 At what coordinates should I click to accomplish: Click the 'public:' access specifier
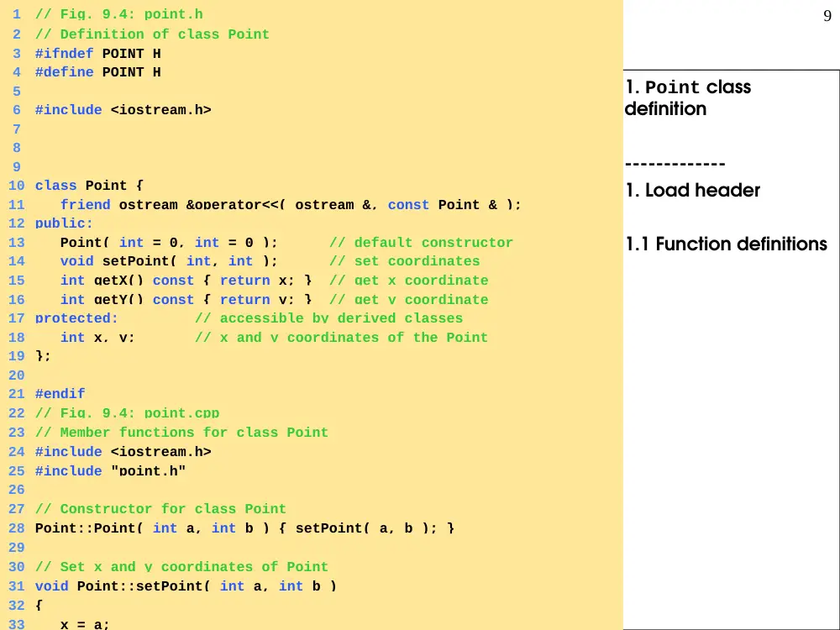tap(64, 223)
